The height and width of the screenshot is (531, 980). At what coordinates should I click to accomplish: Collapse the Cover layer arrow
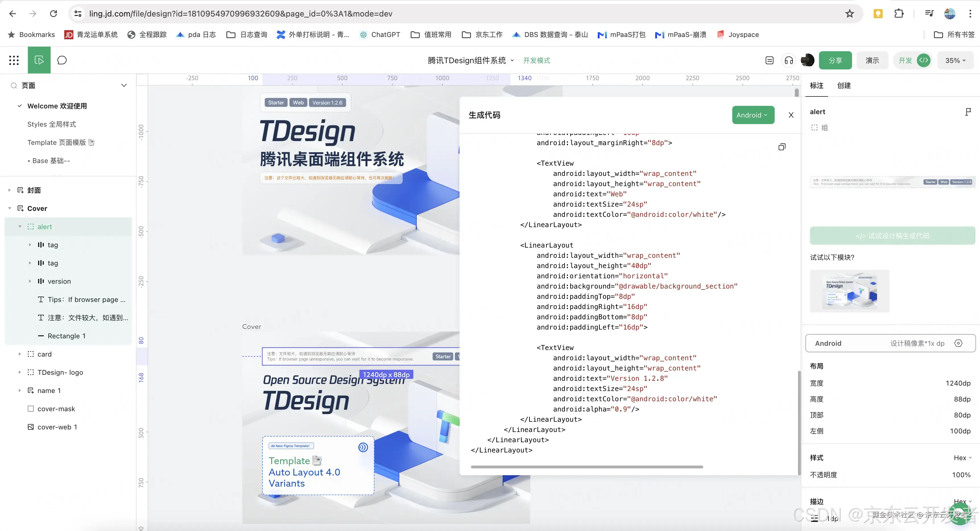tap(9, 208)
